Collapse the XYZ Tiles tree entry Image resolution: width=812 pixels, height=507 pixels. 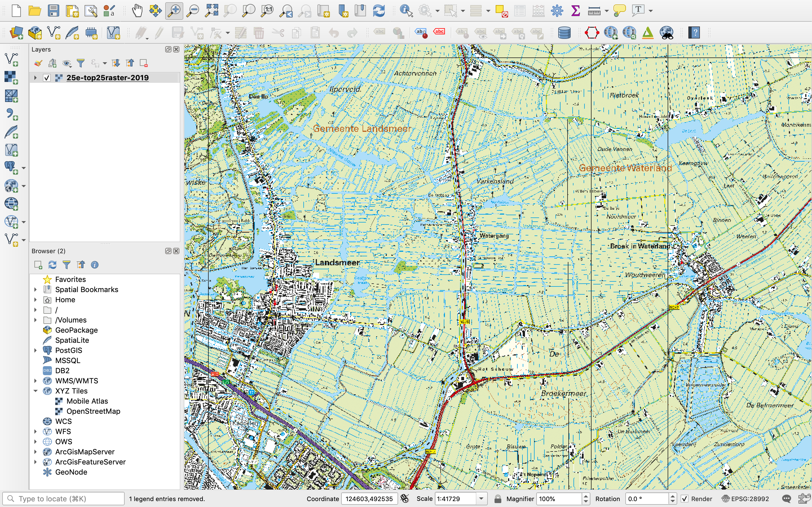click(x=36, y=391)
